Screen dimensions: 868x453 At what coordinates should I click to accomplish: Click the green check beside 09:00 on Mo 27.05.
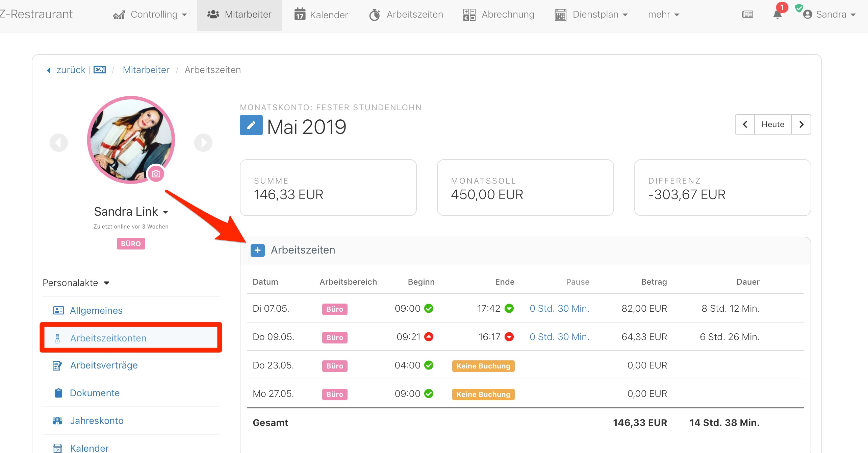click(429, 394)
